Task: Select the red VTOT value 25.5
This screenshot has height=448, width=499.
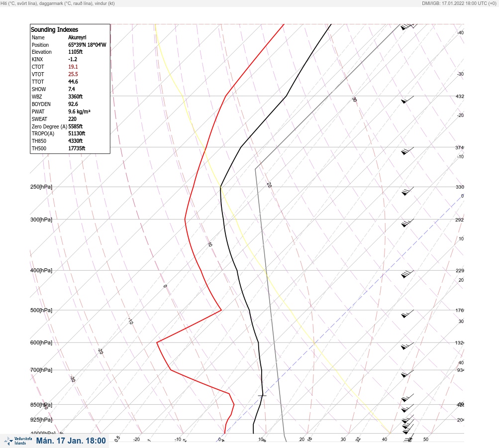Action: (x=73, y=74)
